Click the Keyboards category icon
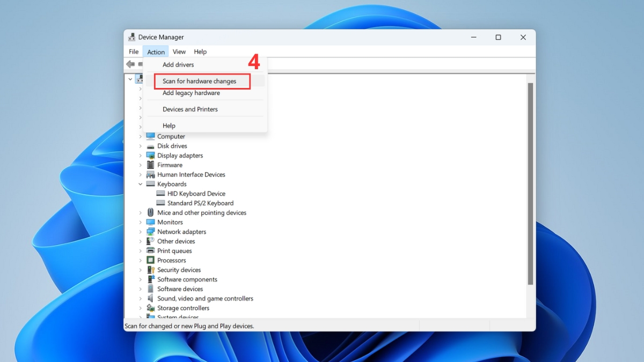The image size is (644, 362). [x=150, y=183]
